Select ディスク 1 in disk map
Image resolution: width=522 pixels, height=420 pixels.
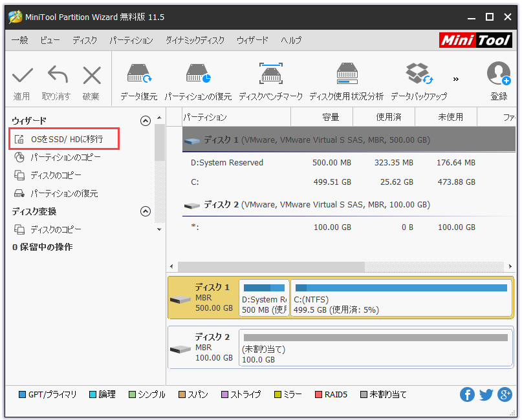(203, 297)
